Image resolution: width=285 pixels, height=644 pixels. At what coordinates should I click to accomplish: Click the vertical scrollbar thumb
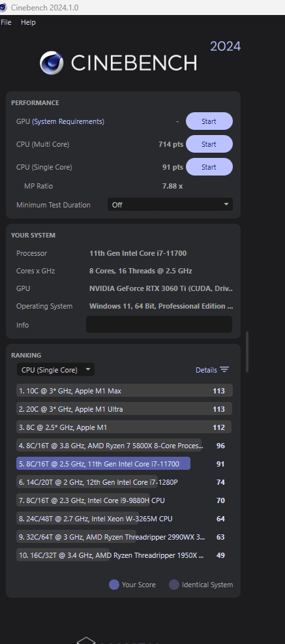point(247,352)
